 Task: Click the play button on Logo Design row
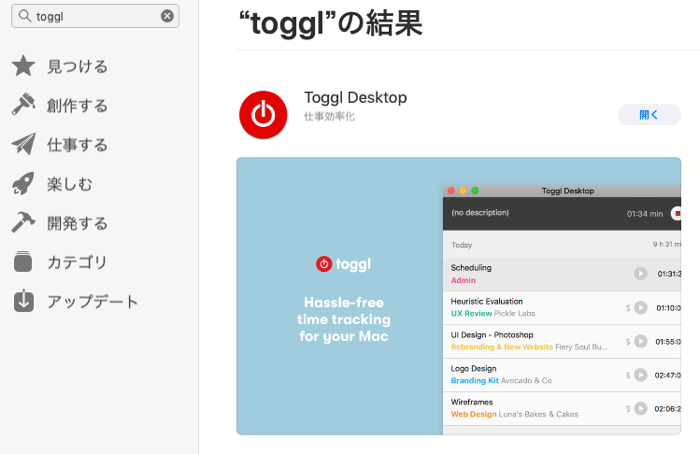(641, 375)
